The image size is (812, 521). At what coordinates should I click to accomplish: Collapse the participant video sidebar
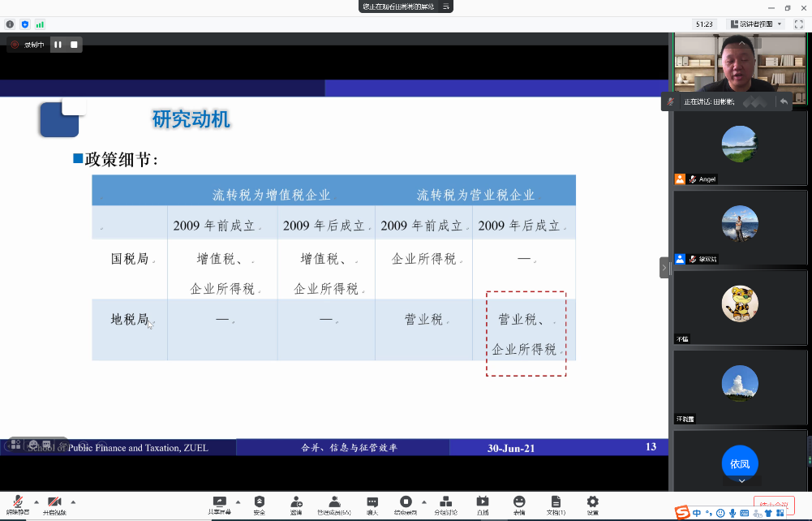pyautogui.click(x=664, y=267)
